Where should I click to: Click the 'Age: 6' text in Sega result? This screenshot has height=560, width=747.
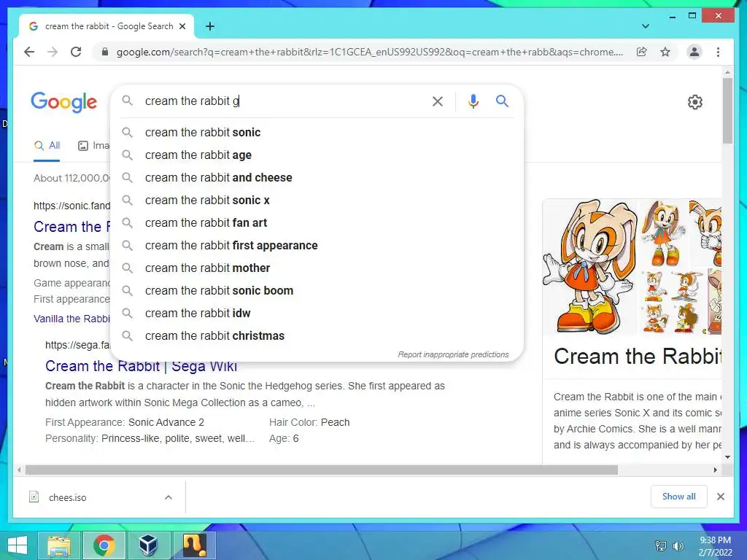284,438
